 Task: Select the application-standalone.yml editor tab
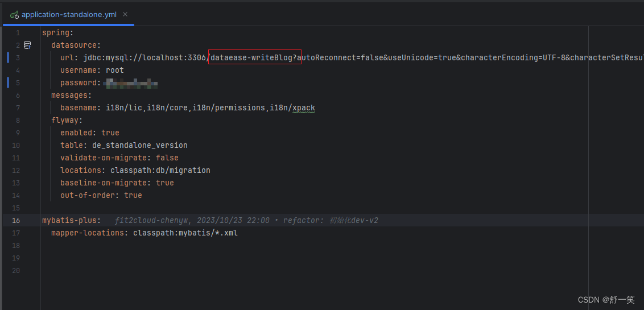pos(68,14)
